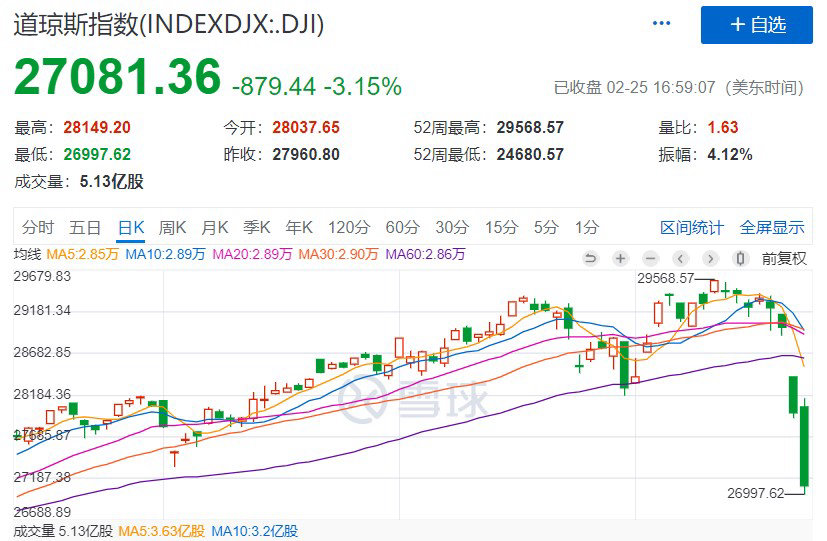827x541 pixels.
Task: Click the y-axis label 27187.38
Action: [x=42, y=478]
